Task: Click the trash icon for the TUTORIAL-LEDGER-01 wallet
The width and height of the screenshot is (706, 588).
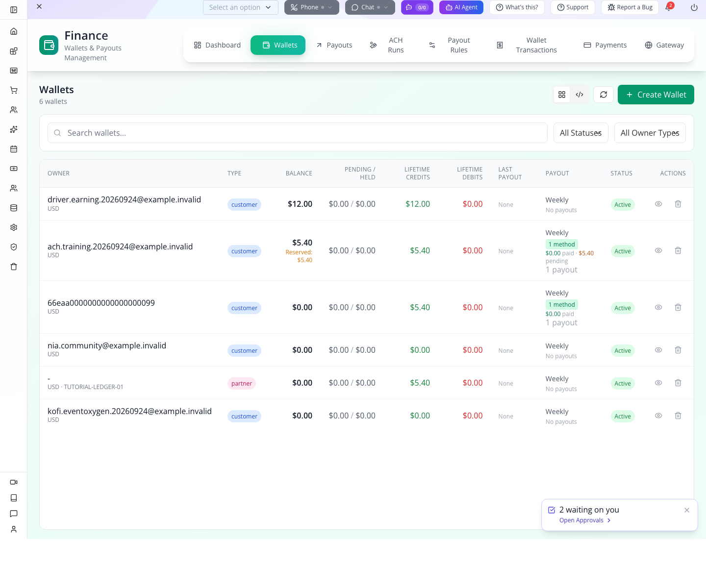Action: click(x=678, y=383)
